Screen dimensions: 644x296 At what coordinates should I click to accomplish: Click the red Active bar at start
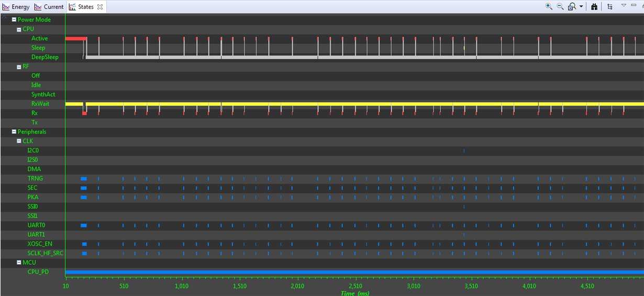click(x=75, y=39)
